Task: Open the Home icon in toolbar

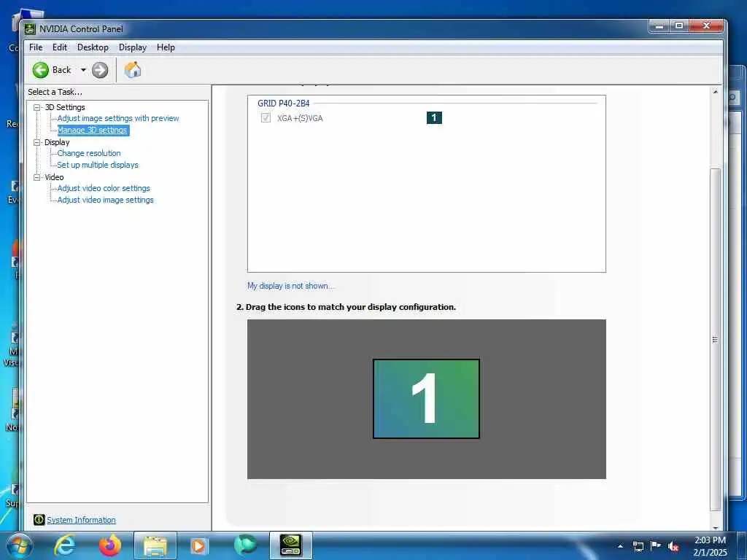Action: tap(133, 70)
